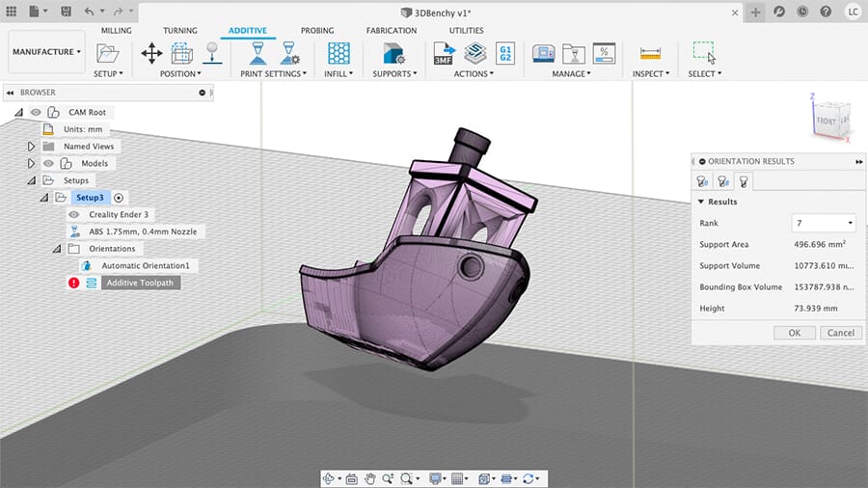Select the Pan hand tool
The height and width of the screenshot is (488, 868).
(369, 478)
